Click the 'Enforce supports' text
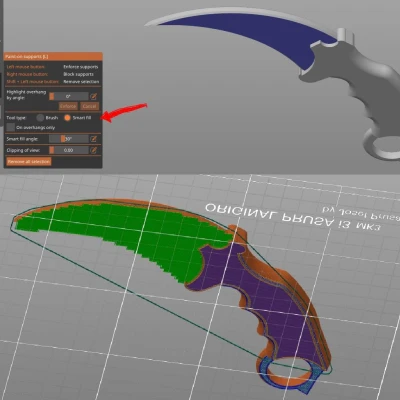Screen dimensions: 400x400 pyautogui.click(x=81, y=67)
